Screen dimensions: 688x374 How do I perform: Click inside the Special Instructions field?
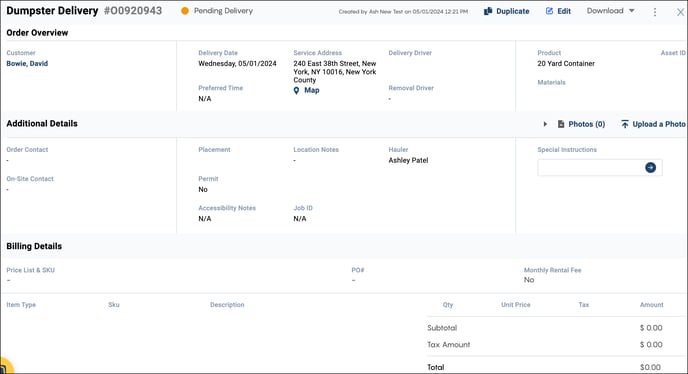click(x=591, y=167)
